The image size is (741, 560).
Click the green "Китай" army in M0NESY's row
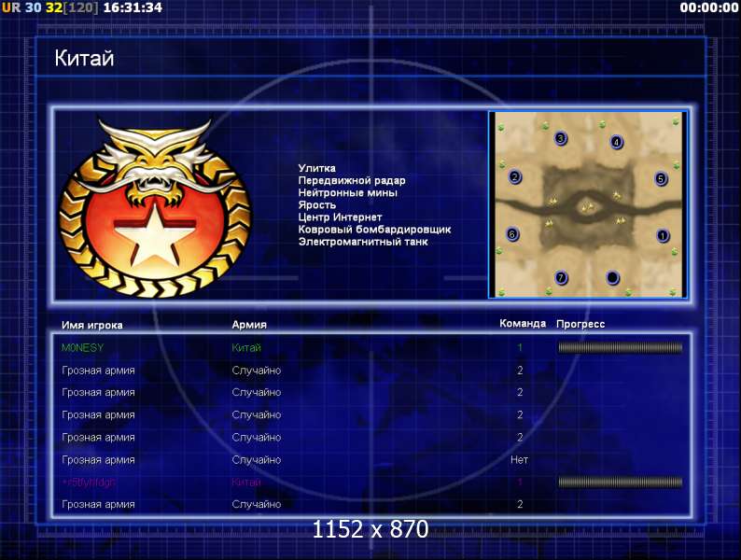tap(246, 348)
